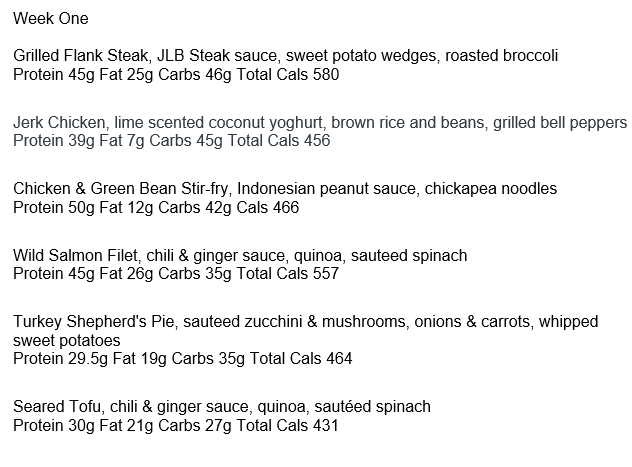Click the "Week One" heading text
The image size is (632, 467).
click(49, 19)
